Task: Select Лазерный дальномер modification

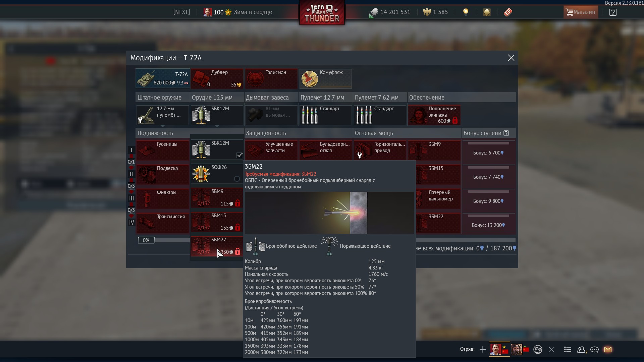Action: pyautogui.click(x=438, y=198)
